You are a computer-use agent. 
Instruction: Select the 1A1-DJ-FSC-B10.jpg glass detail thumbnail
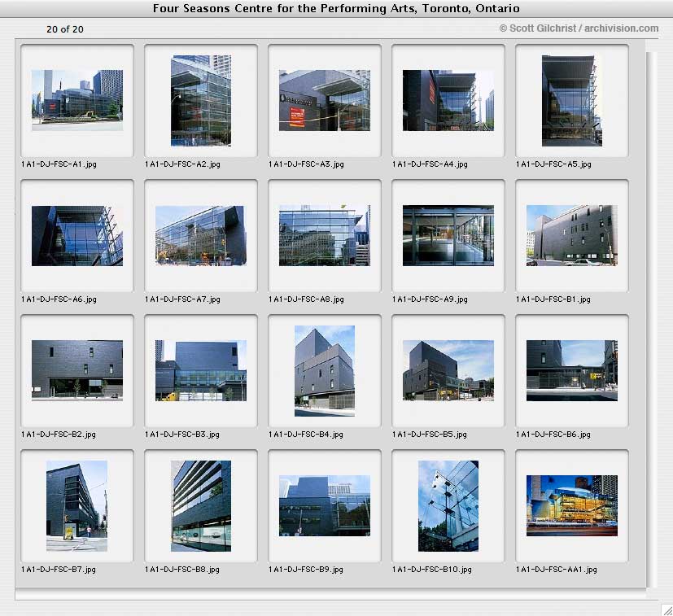[448, 505]
